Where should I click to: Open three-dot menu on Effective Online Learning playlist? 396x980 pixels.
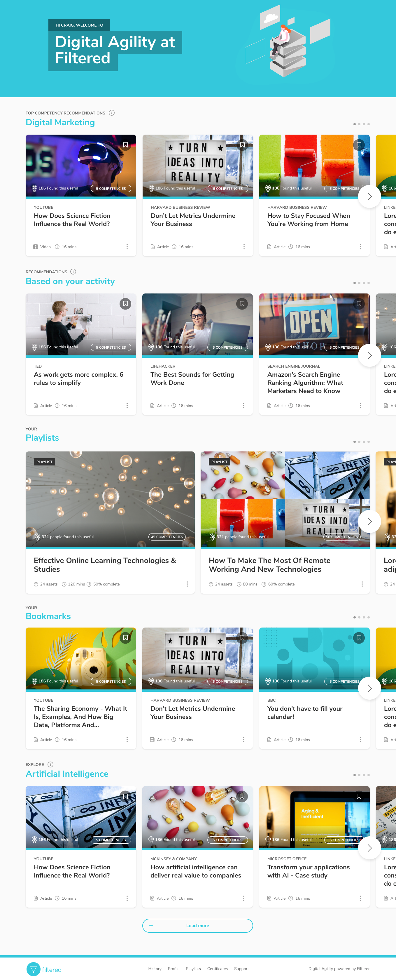187,584
